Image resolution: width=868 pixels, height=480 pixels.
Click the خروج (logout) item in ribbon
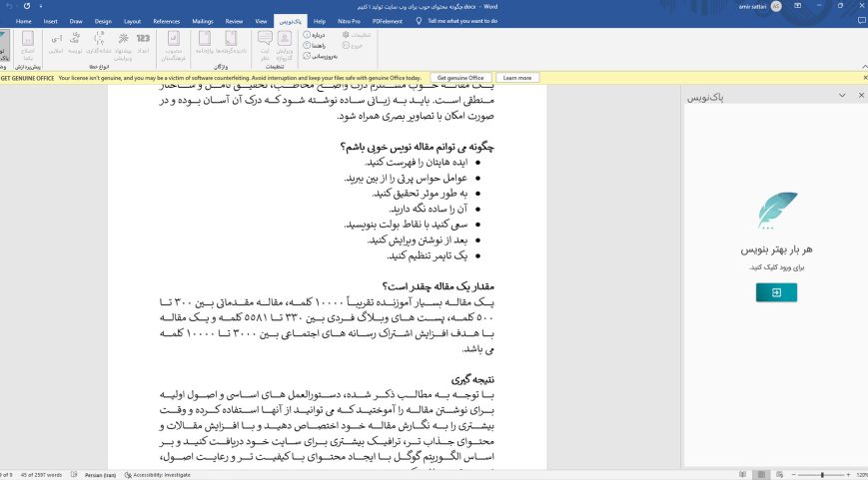tap(353, 45)
